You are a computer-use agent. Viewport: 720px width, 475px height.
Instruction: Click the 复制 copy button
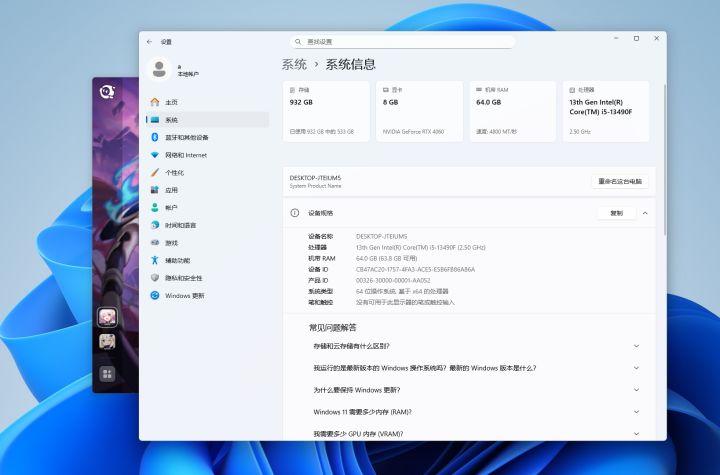click(x=616, y=213)
